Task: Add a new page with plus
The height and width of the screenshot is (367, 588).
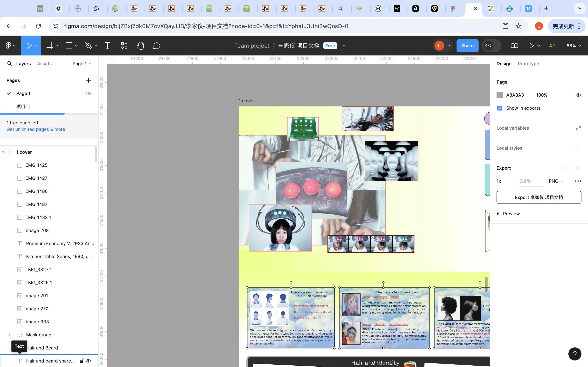Action: (88, 80)
